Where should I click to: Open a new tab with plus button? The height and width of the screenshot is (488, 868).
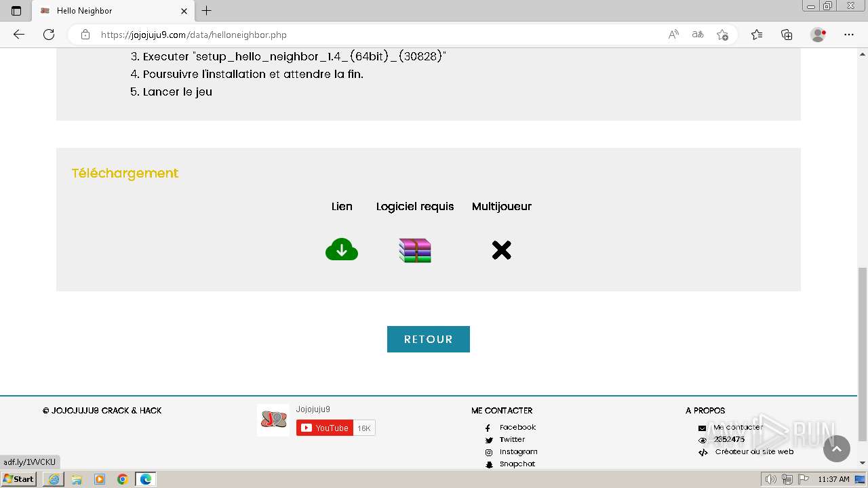pos(207,11)
